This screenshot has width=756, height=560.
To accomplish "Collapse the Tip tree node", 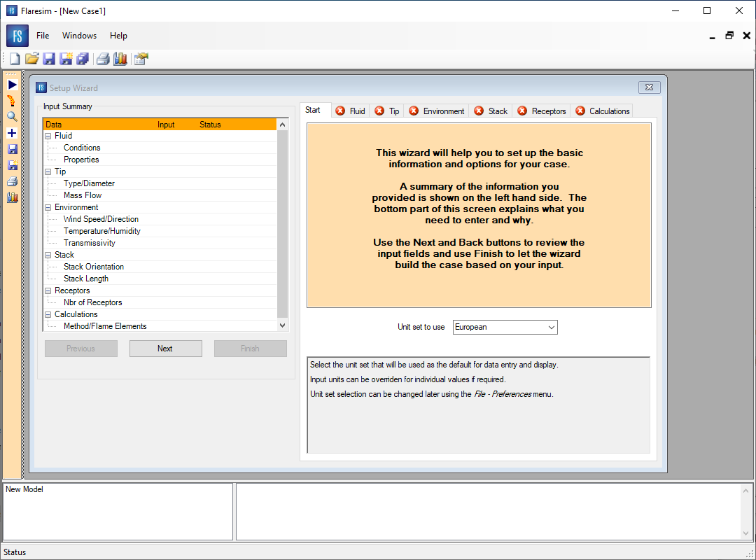I will click(48, 171).
